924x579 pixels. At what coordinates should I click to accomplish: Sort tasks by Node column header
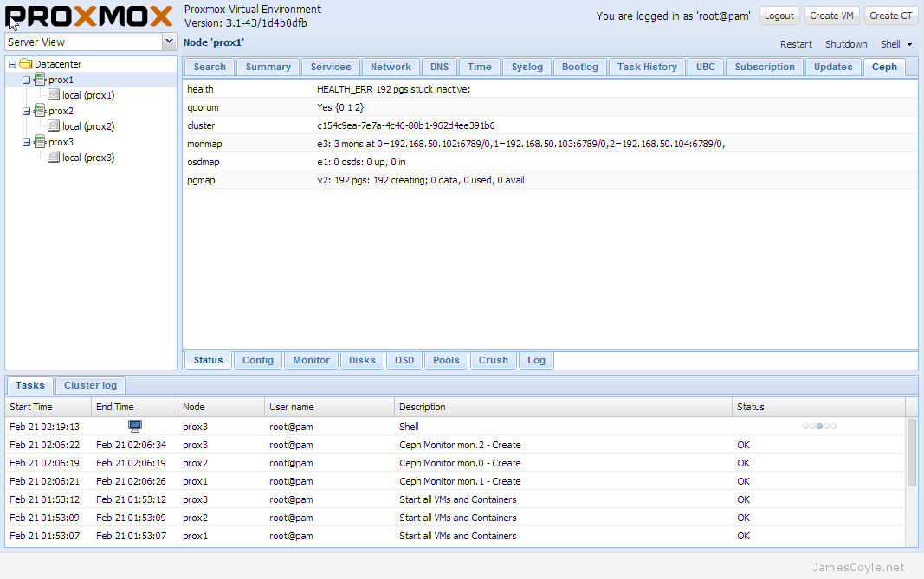(222, 407)
